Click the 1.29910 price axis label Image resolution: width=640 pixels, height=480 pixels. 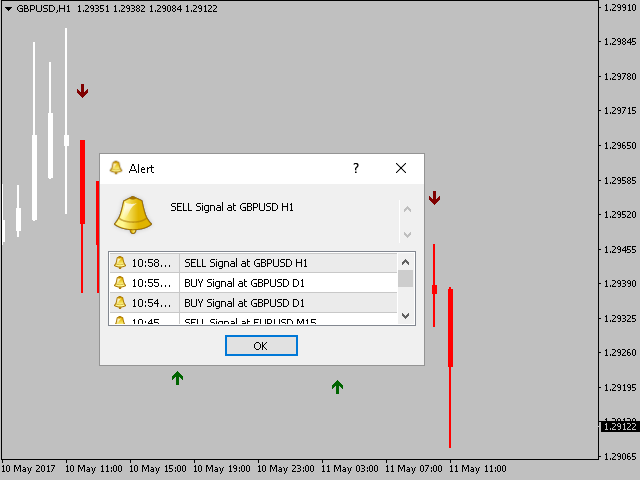click(x=620, y=8)
